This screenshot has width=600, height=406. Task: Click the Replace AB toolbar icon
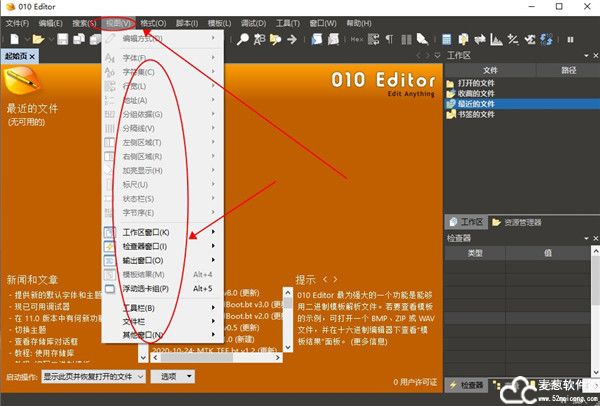259,39
